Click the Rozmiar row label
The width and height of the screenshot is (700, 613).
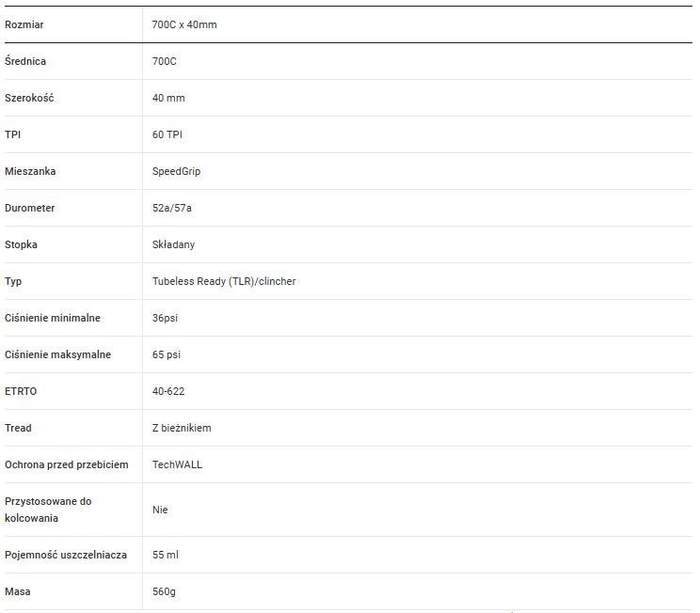point(24,24)
